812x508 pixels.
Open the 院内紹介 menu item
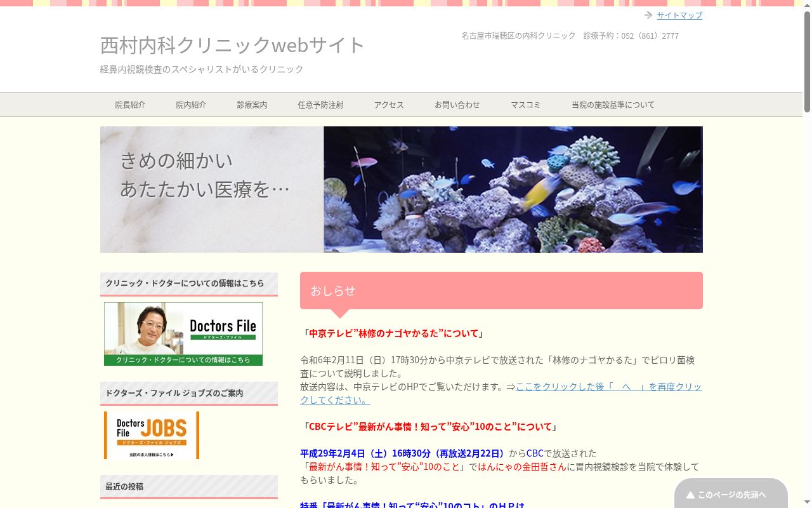click(x=192, y=105)
